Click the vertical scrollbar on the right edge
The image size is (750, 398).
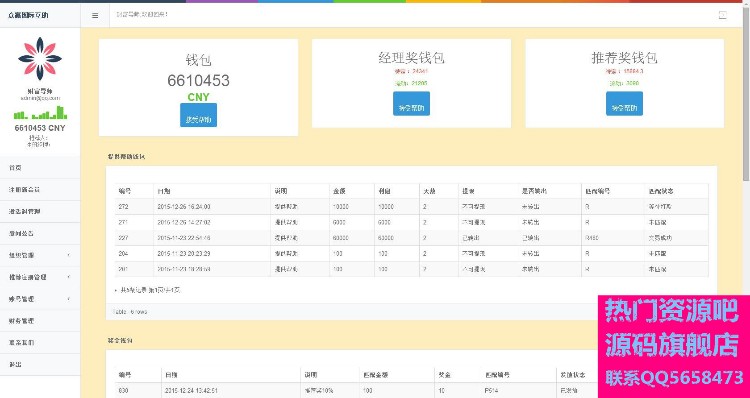click(746, 93)
